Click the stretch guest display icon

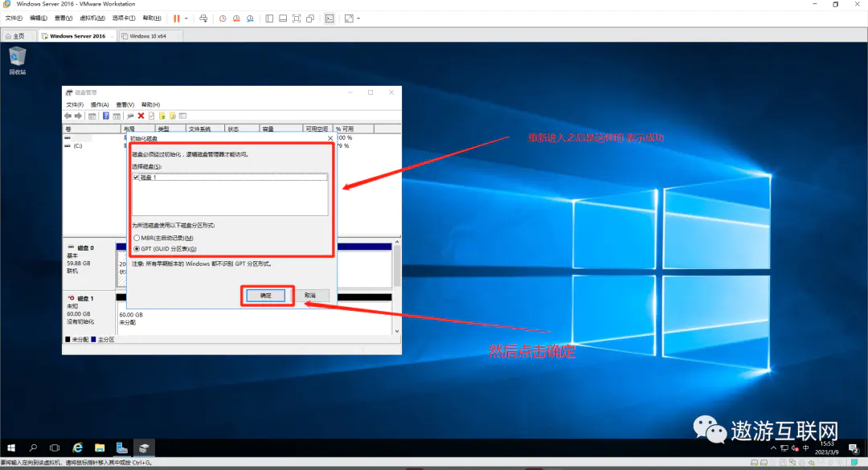click(349, 18)
